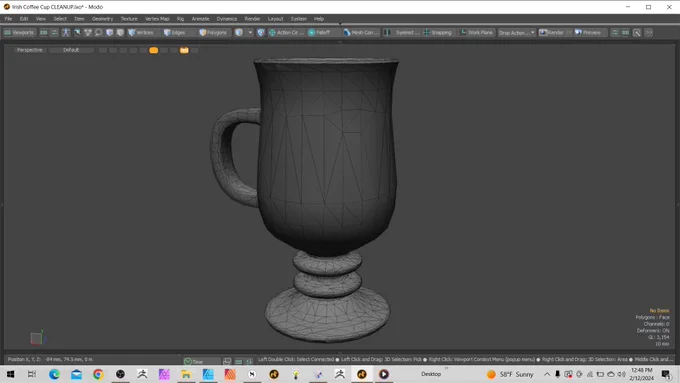Toggle the Work Plane button

476,33
